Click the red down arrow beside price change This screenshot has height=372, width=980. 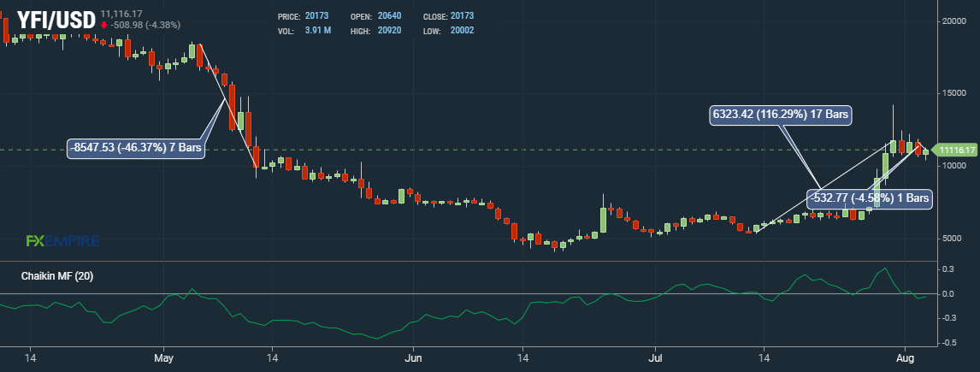coord(104,25)
